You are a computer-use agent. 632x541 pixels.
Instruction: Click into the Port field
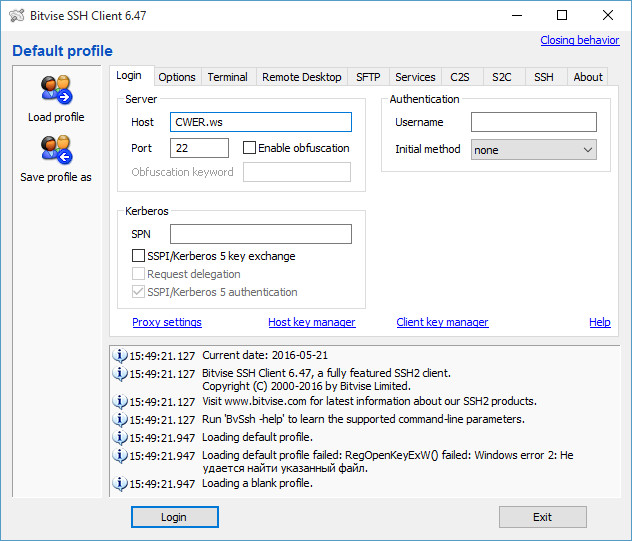point(199,148)
